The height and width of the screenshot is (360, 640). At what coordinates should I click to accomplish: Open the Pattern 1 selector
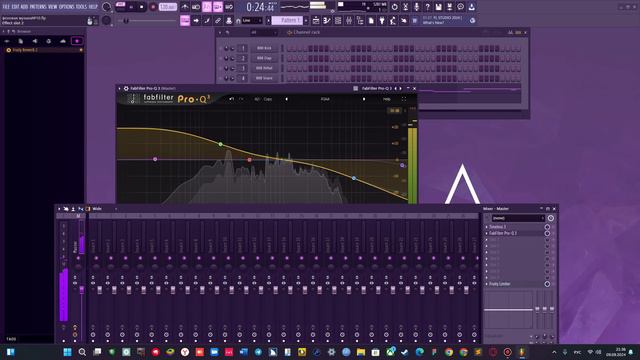click(288, 20)
